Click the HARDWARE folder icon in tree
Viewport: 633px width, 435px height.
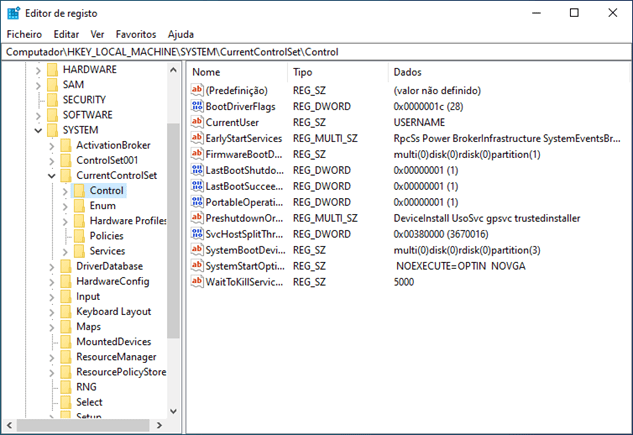52,70
